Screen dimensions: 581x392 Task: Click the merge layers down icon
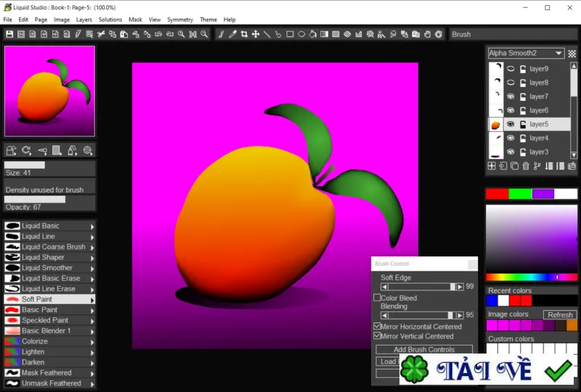(549, 166)
